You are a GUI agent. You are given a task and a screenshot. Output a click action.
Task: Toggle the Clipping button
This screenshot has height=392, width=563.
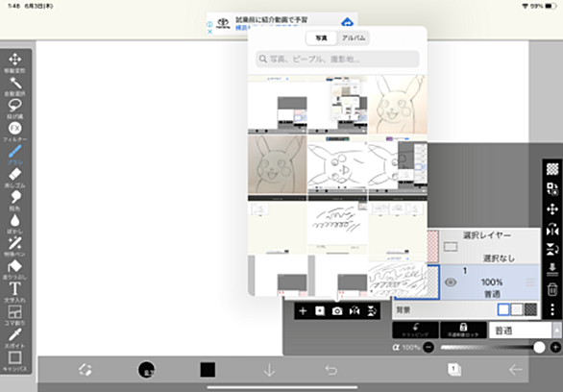[415, 330]
